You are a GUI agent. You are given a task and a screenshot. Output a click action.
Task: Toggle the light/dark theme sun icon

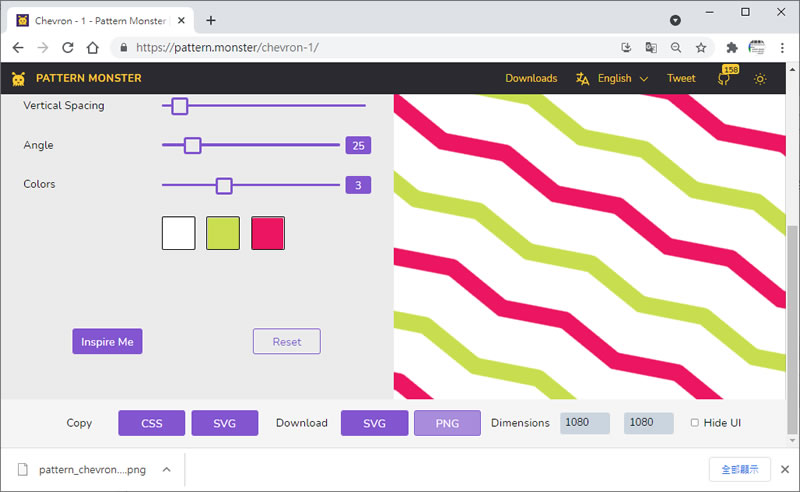[x=760, y=79]
